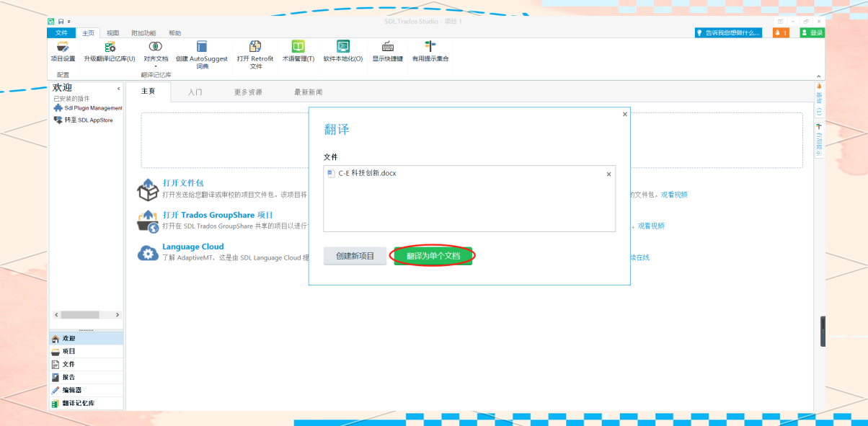Select the 入门 tab
This screenshot has width=868, height=426.
pos(195,92)
